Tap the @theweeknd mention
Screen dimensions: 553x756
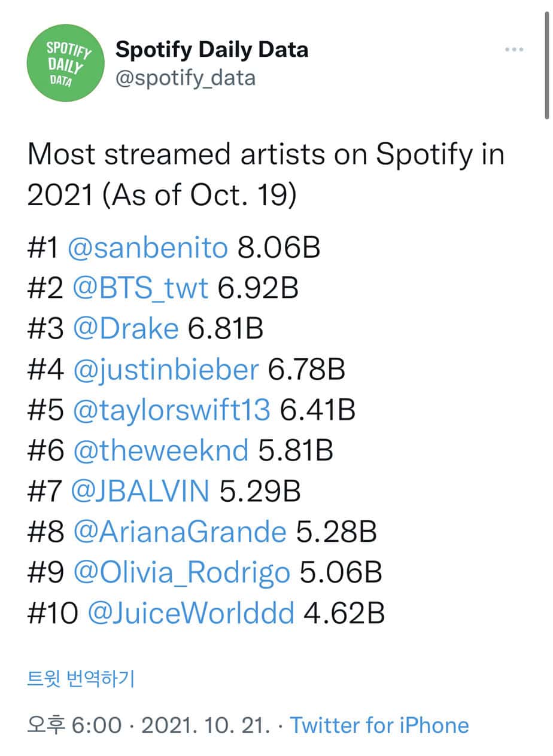point(160,451)
